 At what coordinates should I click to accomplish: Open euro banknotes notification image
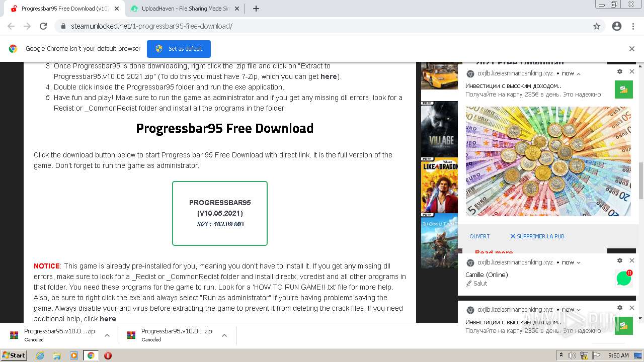click(548, 161)
